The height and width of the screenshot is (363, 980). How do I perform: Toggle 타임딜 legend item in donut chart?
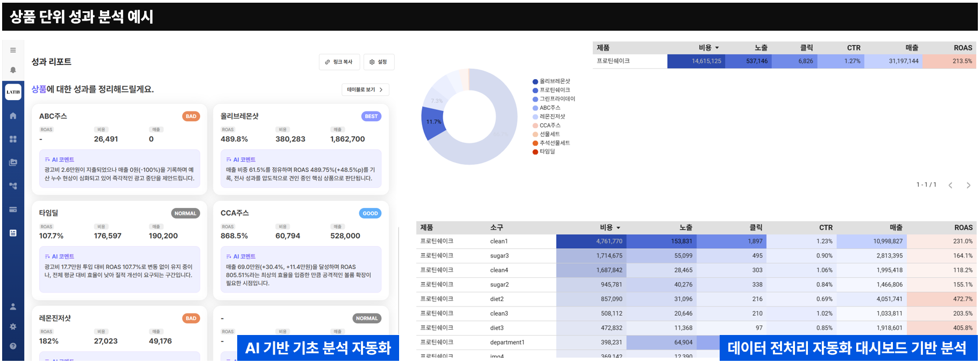click(546, 152)
